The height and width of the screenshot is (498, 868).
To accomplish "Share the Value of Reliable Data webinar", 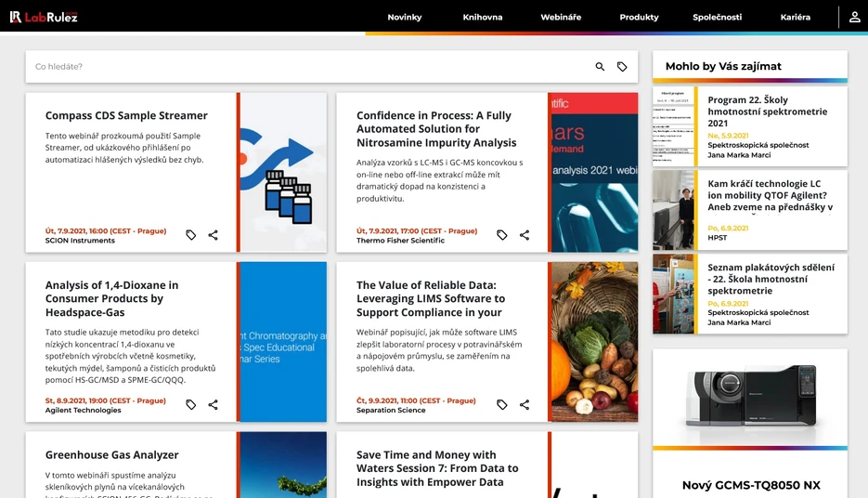I will [x=525, y=404].
